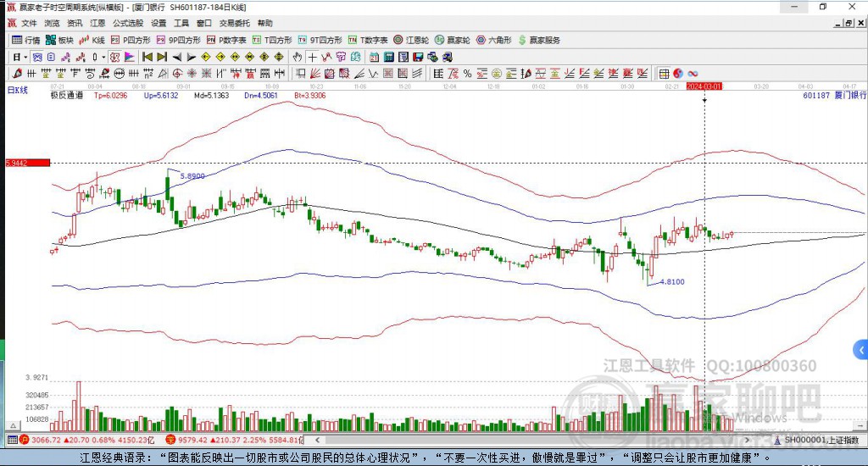Open the 赢家轮 wheel tool
The height and width of the screenshot is (466, 868).
[453, 40]
